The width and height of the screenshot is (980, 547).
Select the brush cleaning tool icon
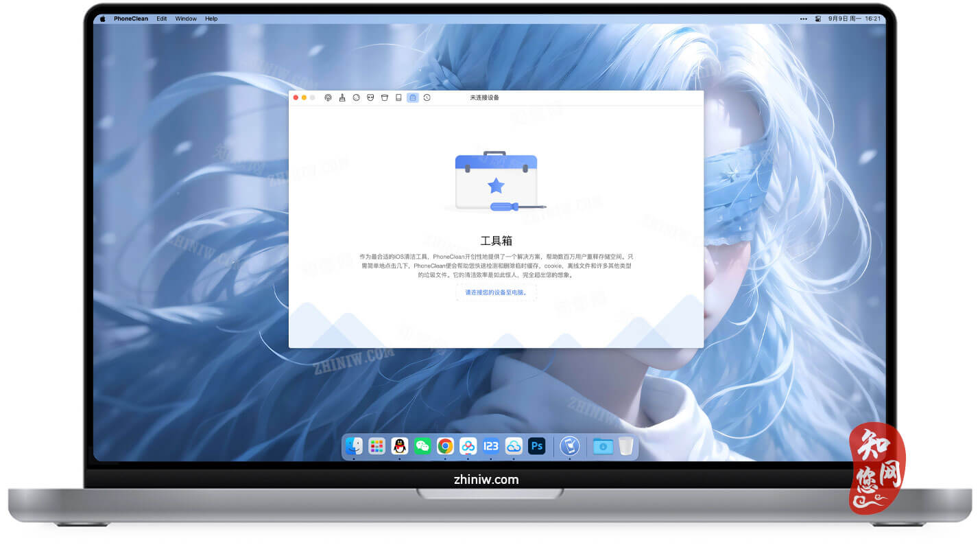[342, 97]
